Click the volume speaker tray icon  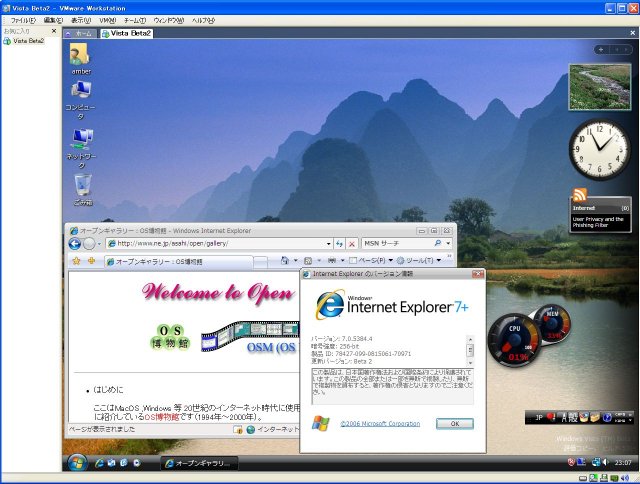point(606,462)
